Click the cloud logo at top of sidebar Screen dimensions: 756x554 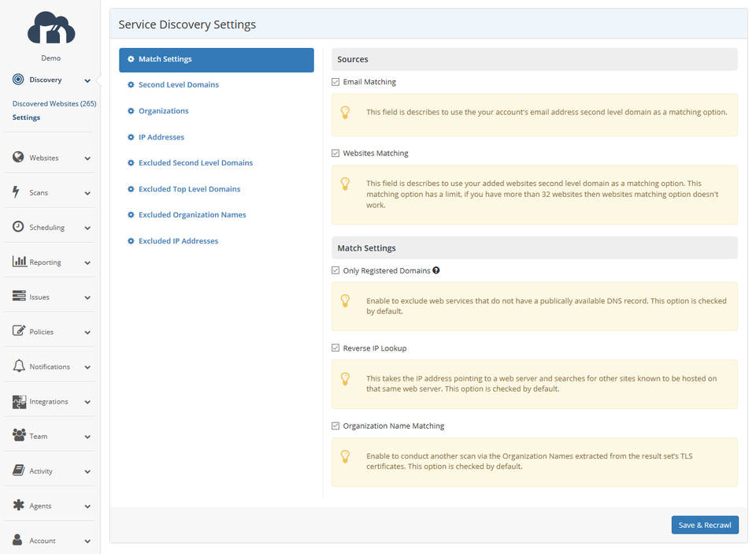(50, 28)
